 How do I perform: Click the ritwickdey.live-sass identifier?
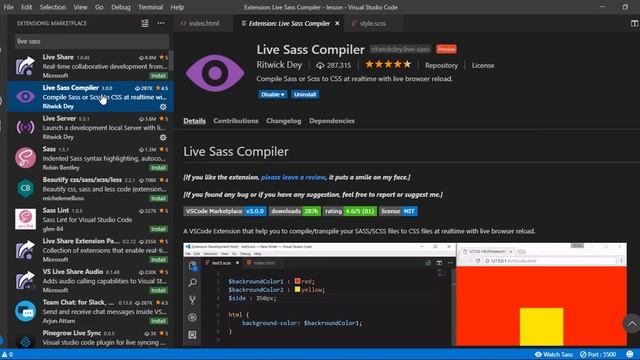pos(400,49)
